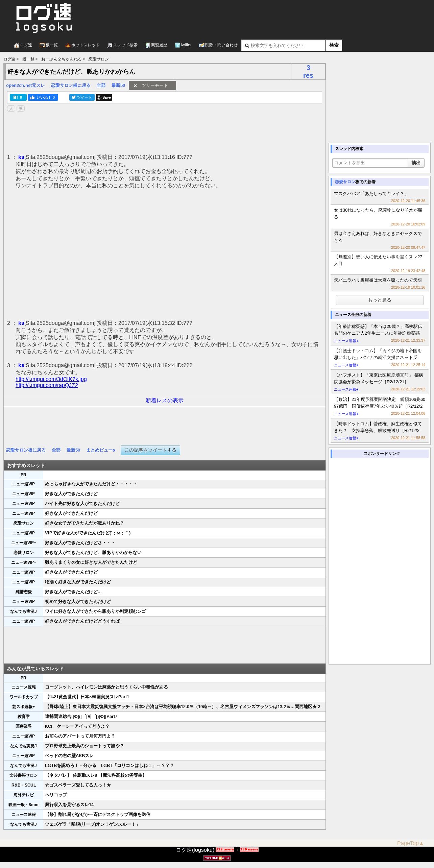Open ☆ゴスペラーズ愛してる人っ！★ thread

78,785
